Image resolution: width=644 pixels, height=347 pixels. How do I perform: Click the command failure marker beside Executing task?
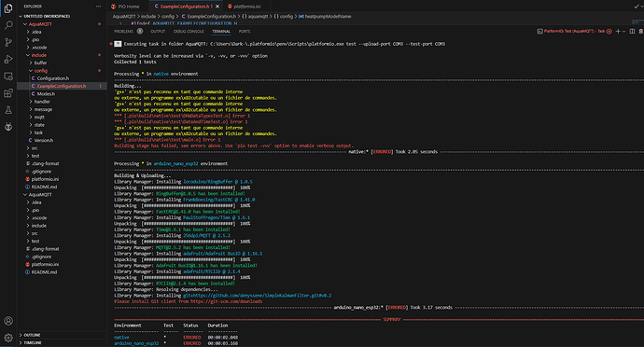(111, 44)
